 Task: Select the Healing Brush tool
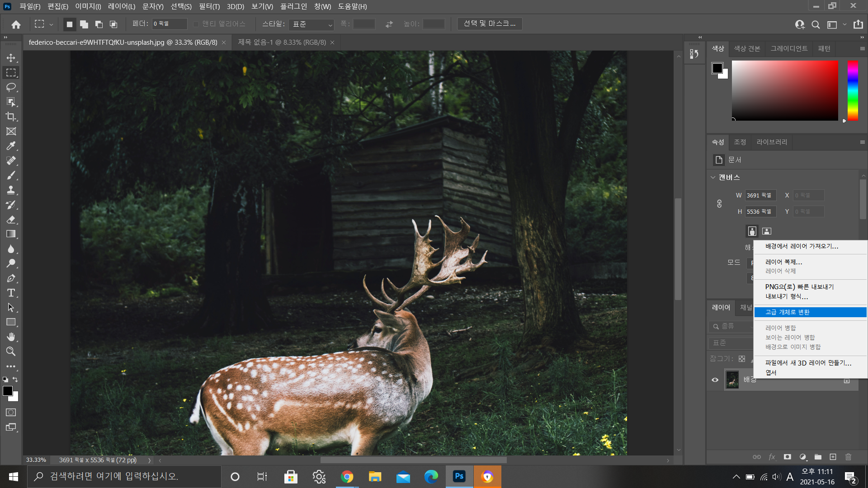pyautogui.click(x=11, y=161)
